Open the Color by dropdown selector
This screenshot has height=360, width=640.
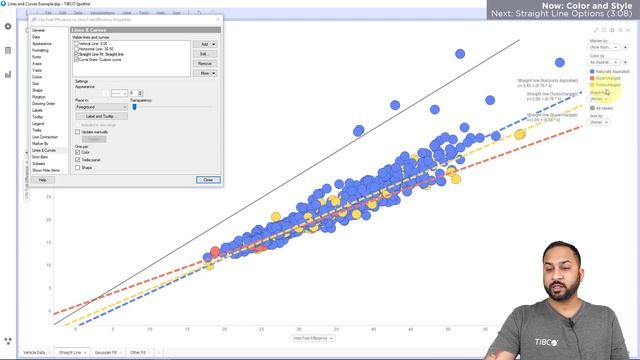604,62
